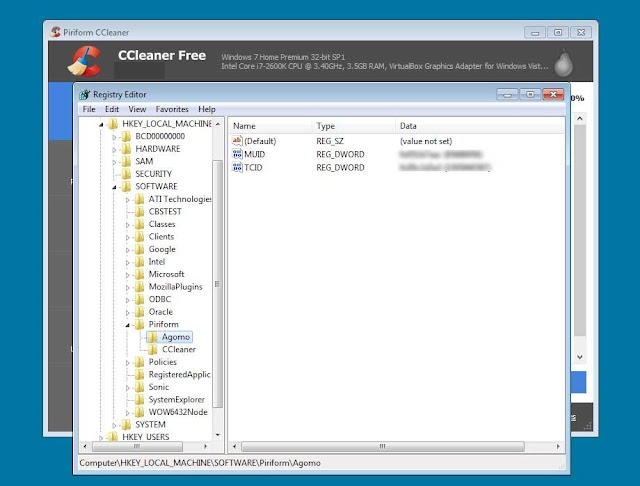Select the RegisteredApplications key
This screenshot has height=486, width=640.
[179, 375]
